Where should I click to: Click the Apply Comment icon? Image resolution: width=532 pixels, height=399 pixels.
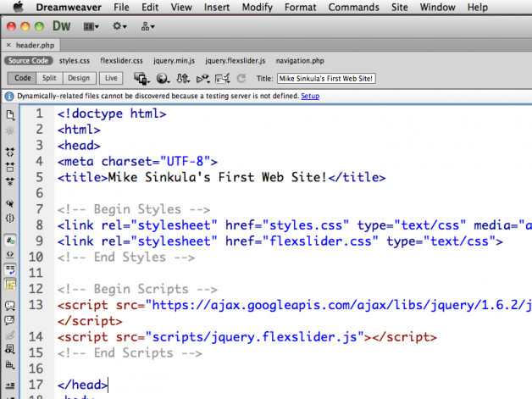pyautogui.click(x=10, y=306)
